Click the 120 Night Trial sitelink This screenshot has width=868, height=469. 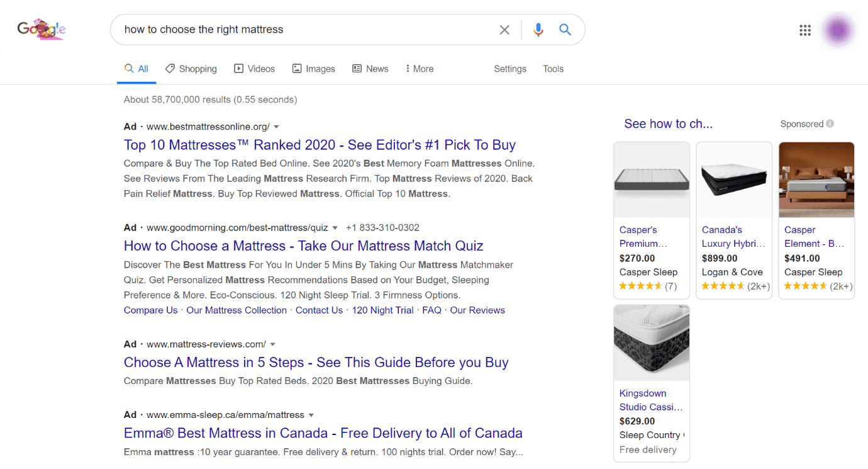tap(382, 310)
